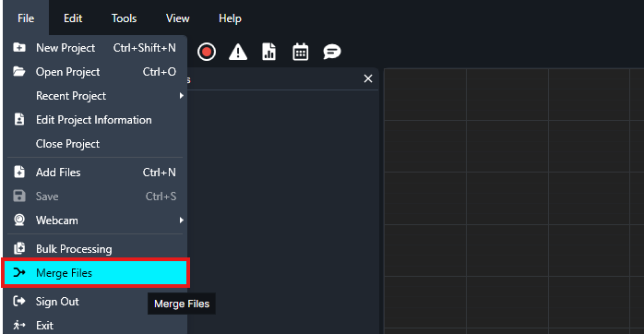Click the Ctrl+S shortcut text
The height and width of the screenshot is (334, 644).
[161, 197]
